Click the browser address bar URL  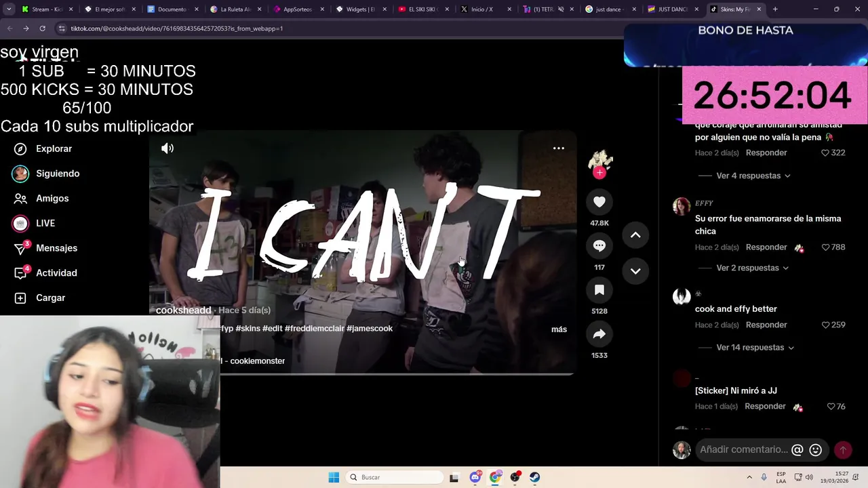177,28
